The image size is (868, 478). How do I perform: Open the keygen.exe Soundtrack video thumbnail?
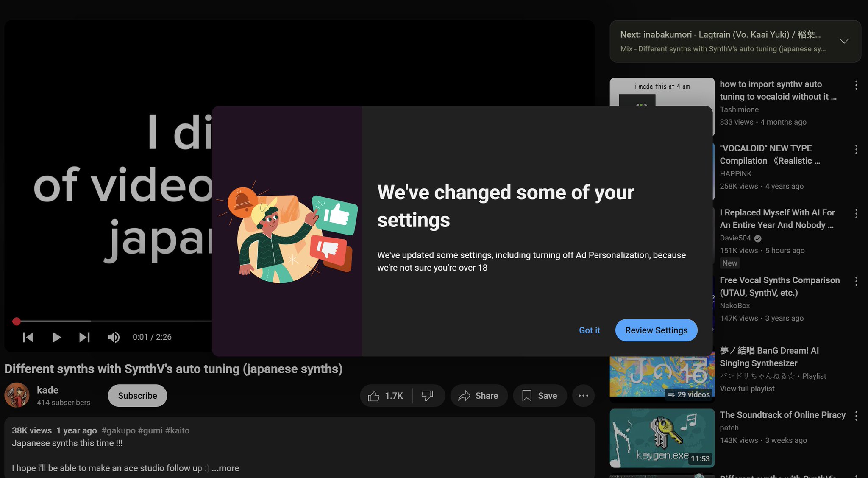point(662,438)
